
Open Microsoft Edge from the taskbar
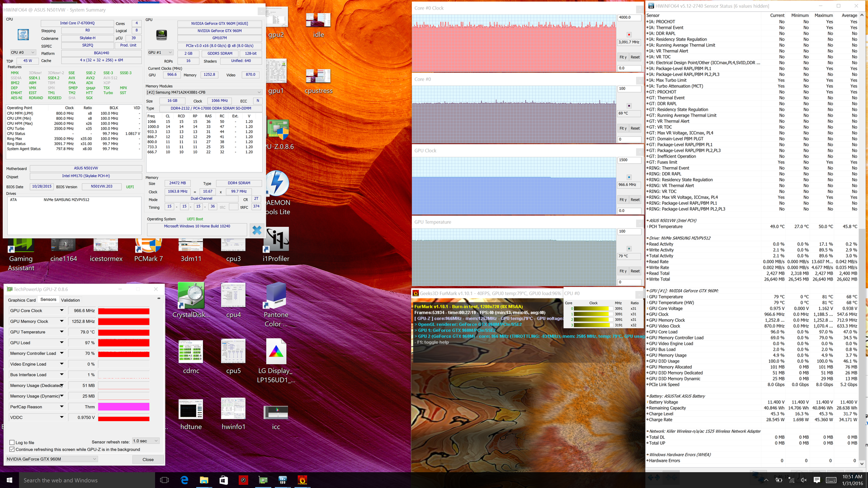(184, 480)
